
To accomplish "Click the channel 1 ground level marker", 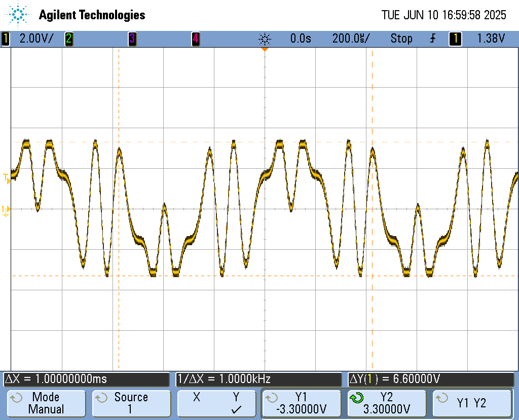I will pos(6,210).
